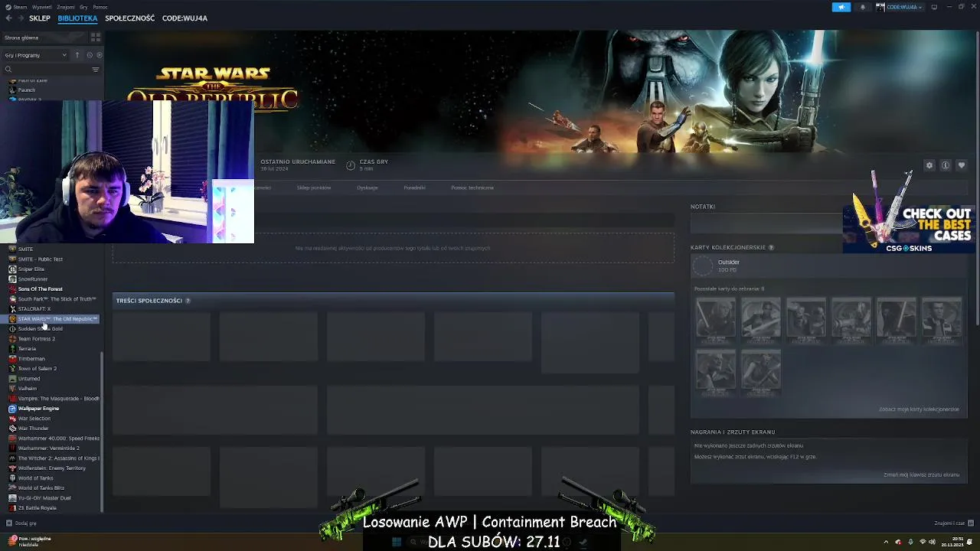Select Wolfenstein: Enemy Territory entry
The width and height of the screenshot is (980, 551).
point(54,468)
